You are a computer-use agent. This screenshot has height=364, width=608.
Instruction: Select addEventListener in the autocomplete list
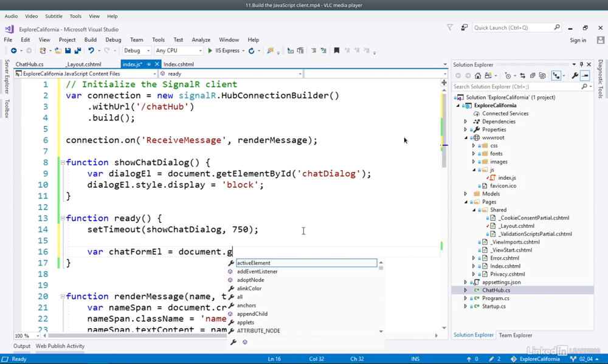257,272
